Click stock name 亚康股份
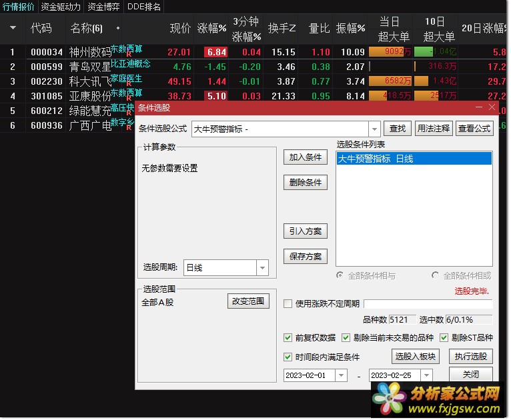The height and width of the screenshot is (420, 511). coord(90,97)
